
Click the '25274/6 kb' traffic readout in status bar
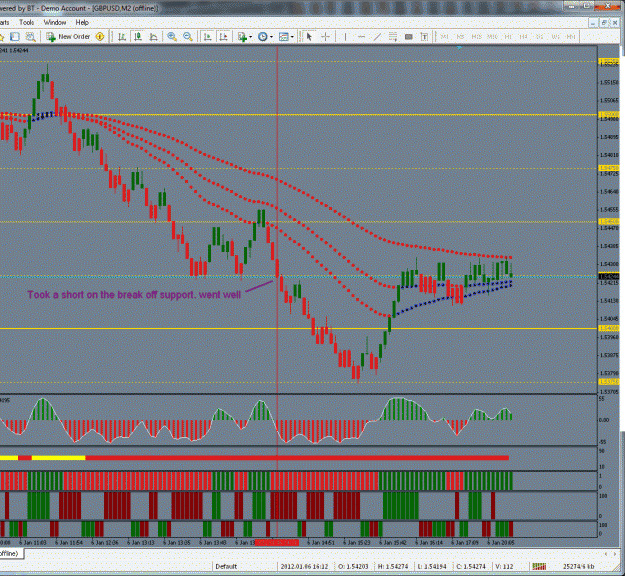(578, 566)
